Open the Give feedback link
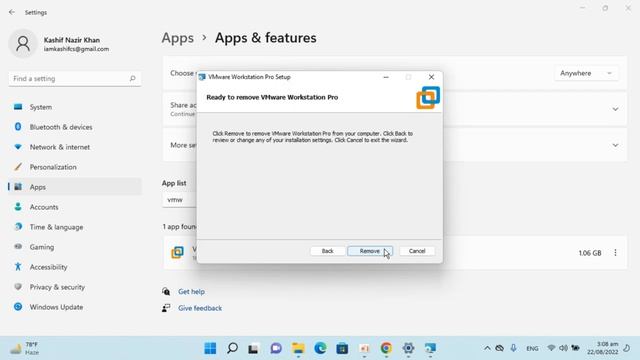Viewport: 640px width, 360px height. [200, 308]
